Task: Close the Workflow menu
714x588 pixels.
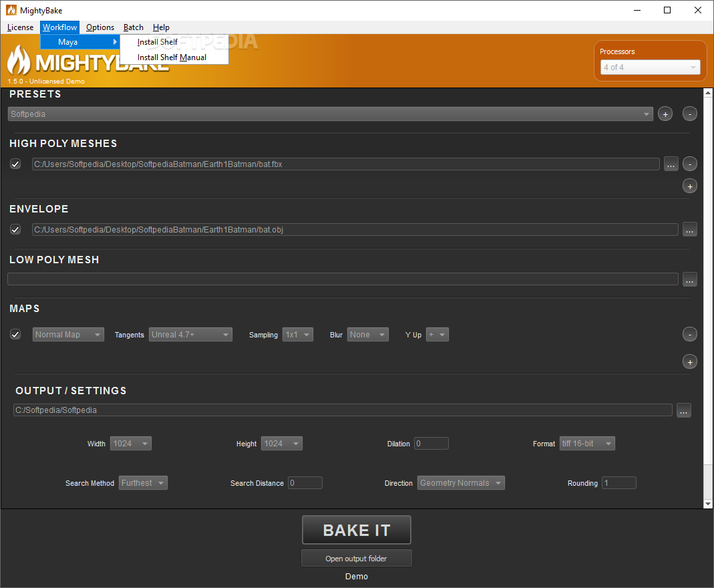Action: [x=59, y=27]
